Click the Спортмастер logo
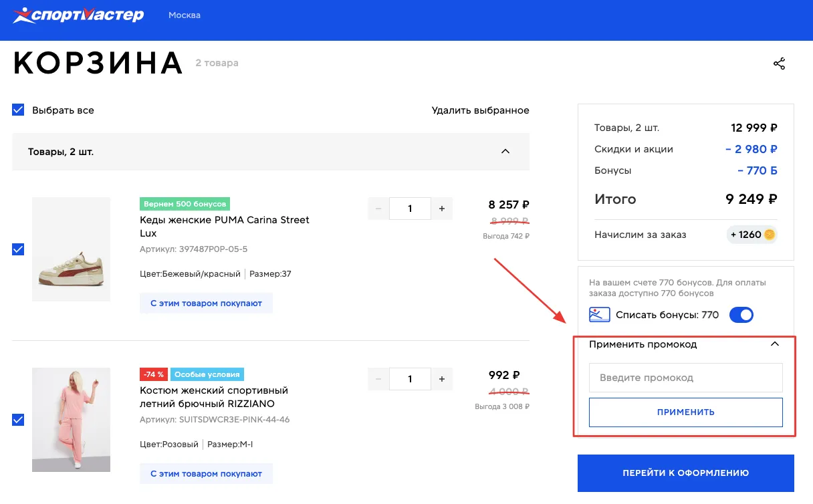The width and height of the screenshot is (813, 504). pyautogui.click(x=79, y=15)
